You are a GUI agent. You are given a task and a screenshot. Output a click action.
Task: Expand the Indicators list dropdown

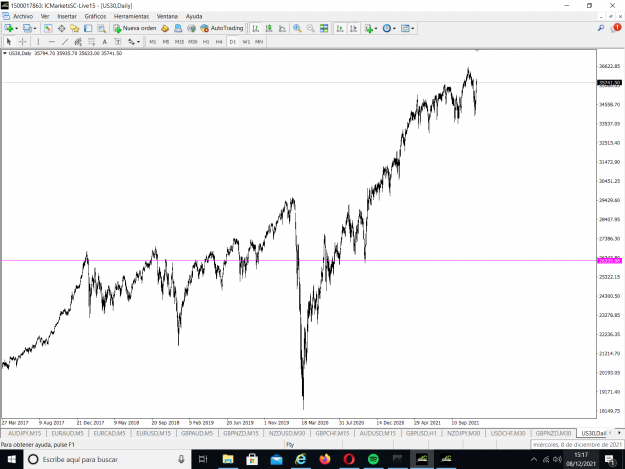click(376, 28)
